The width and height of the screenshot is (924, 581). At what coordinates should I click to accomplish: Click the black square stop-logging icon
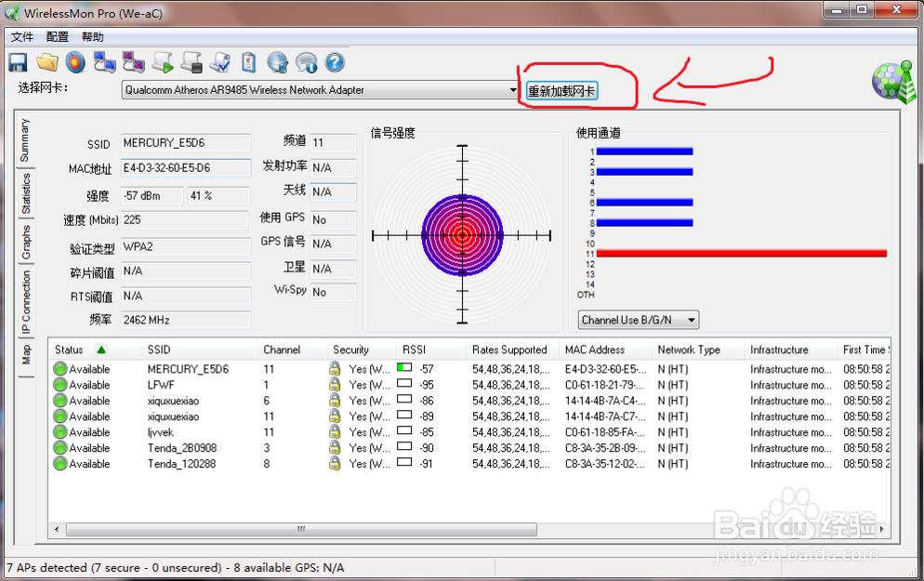[191, 62]
